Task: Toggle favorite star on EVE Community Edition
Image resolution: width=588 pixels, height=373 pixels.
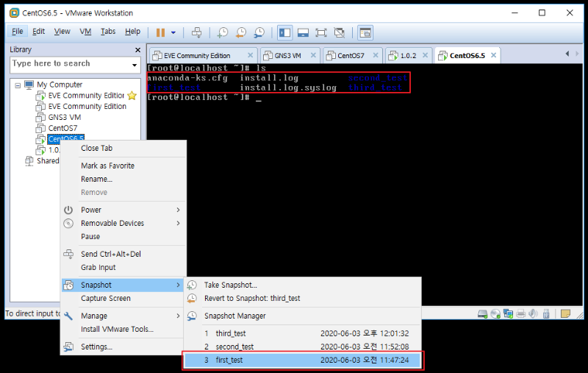Action: point(132,96)
